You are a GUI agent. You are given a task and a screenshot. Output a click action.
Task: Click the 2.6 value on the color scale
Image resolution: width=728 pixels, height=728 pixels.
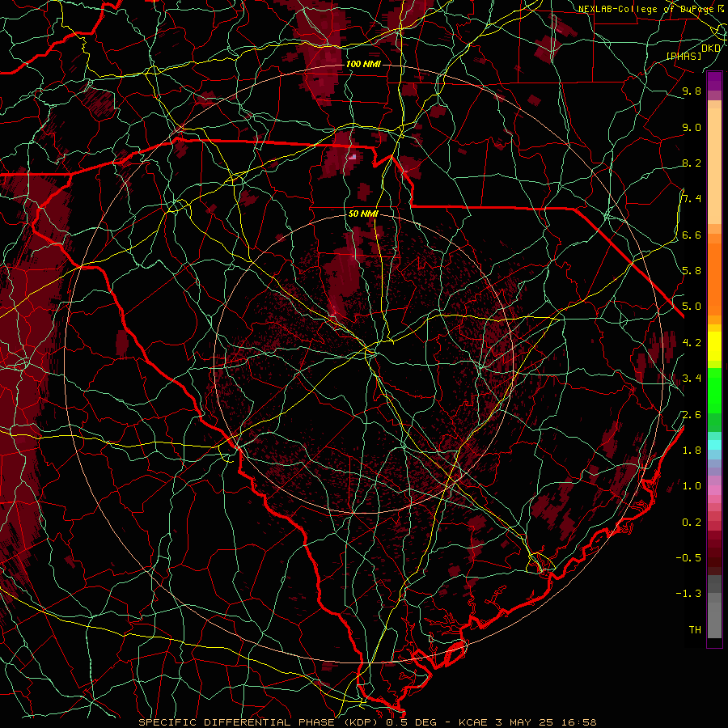pos(692,415)
